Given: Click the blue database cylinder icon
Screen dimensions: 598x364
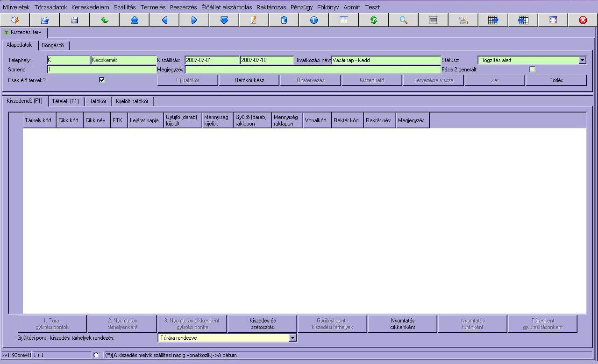Looking at the screenshot, I should coord(284,20).
